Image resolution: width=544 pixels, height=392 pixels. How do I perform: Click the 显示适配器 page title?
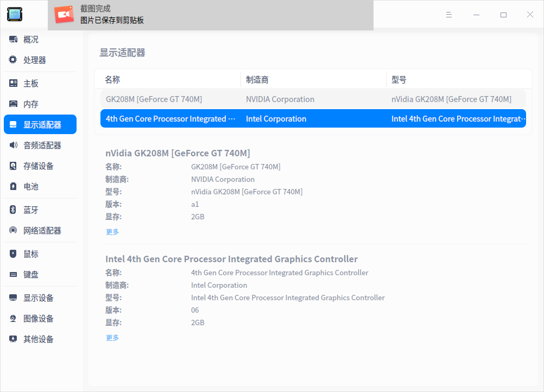123,53
